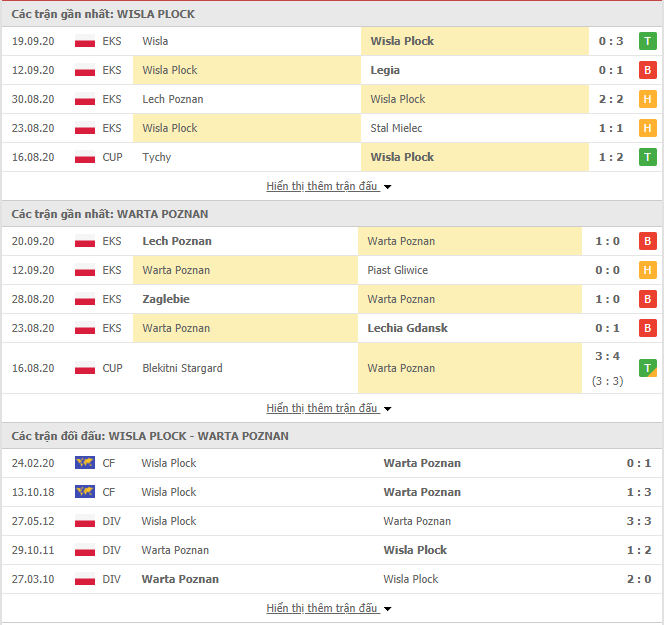Click the green T badge for Wisla 0:3 match
The image size is (664, 625).
tap(647, 41)
